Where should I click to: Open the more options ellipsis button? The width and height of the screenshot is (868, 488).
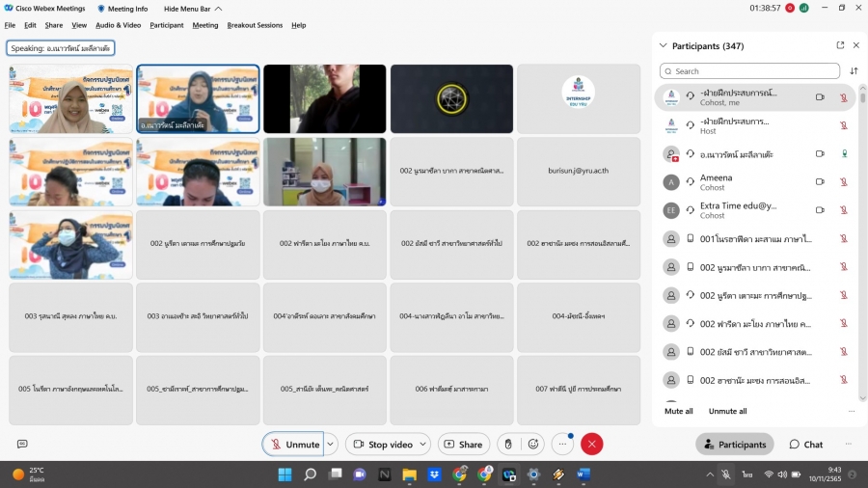click(x=562, y=445)
